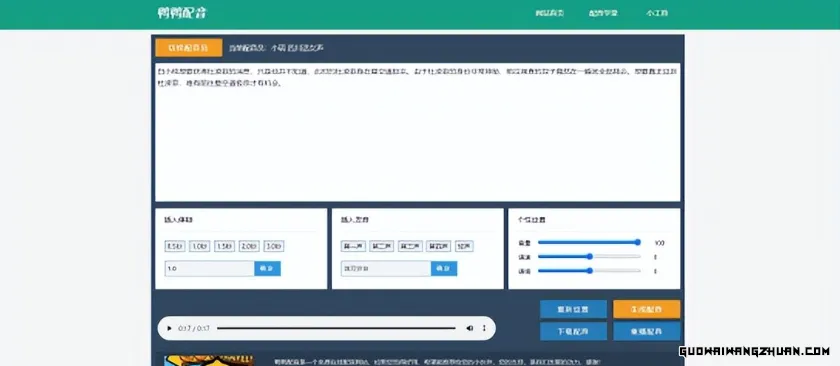Insert a 2.0秒 pause
The image size is (840, 366).
(249, 247)
